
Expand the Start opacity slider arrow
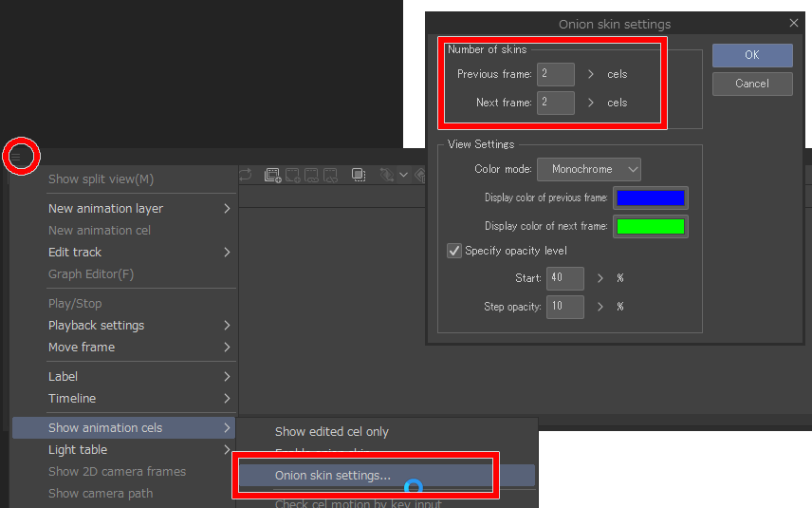point(600,278)
